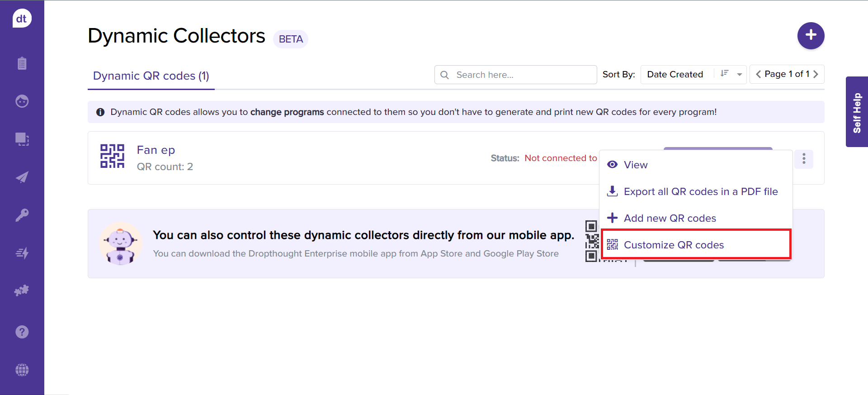Select Add new QR codes option
This screenshot has width=868, height=395.
click(x=670, y=218)
